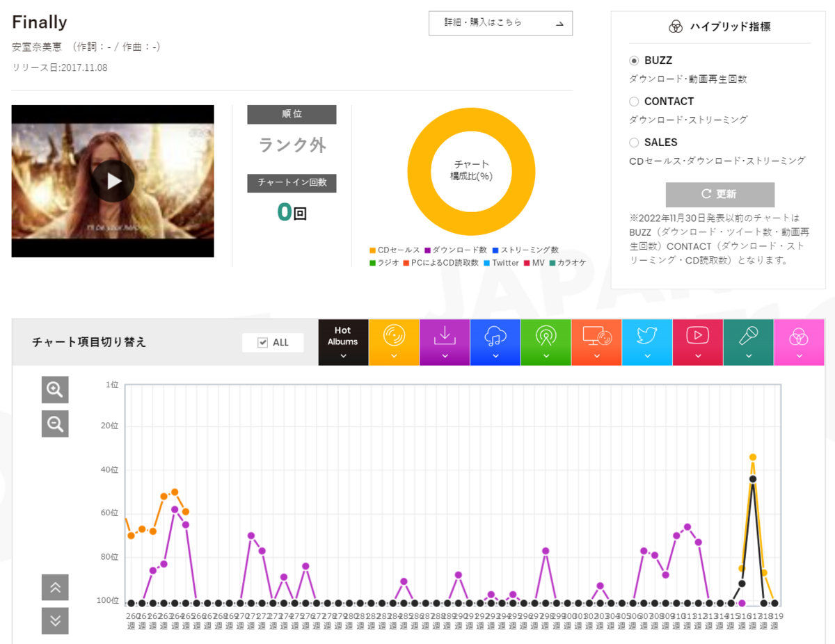Click the ストリーミング数 legend swatch
Image resolution: width=835 pixels, height=644 pixels.
pyautogui.click(x=495, y=250)
